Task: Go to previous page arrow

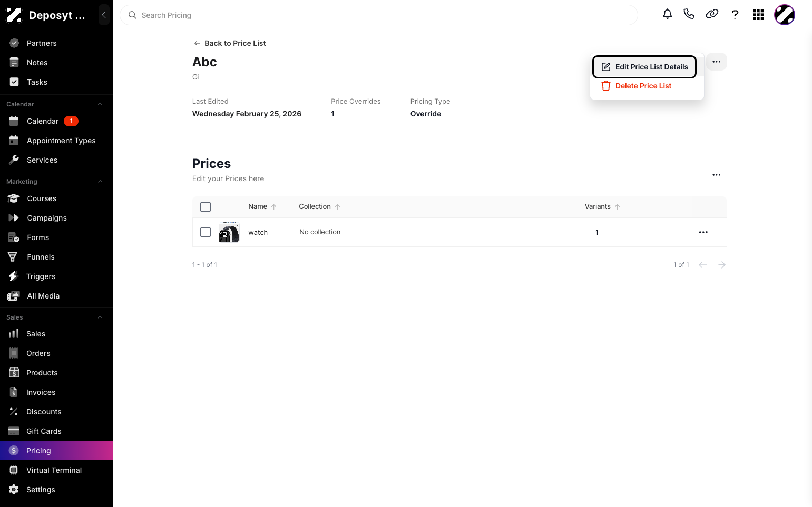Action: pos(703,265)
